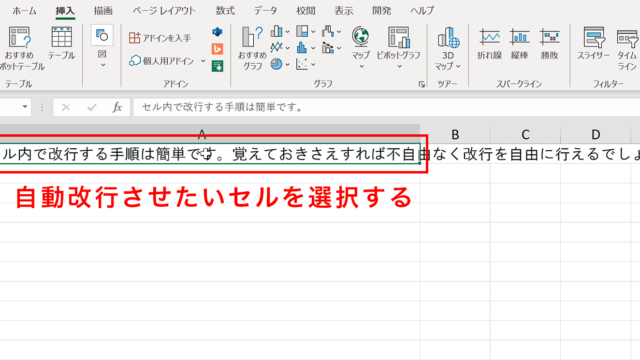640x360 pixels.
Task: Open the データ tab
Action: coord(265,11)
